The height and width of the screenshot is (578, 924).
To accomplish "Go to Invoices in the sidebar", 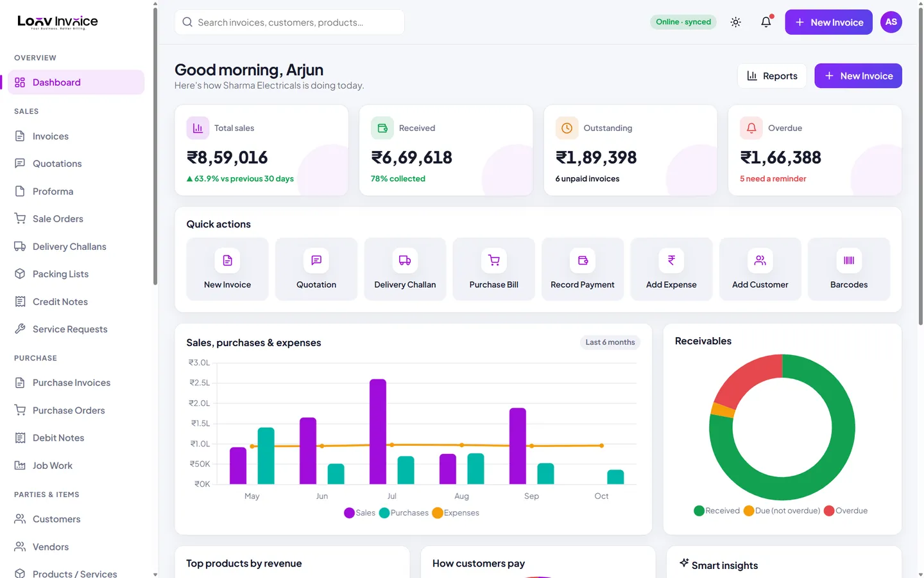I will coord(76,136).
